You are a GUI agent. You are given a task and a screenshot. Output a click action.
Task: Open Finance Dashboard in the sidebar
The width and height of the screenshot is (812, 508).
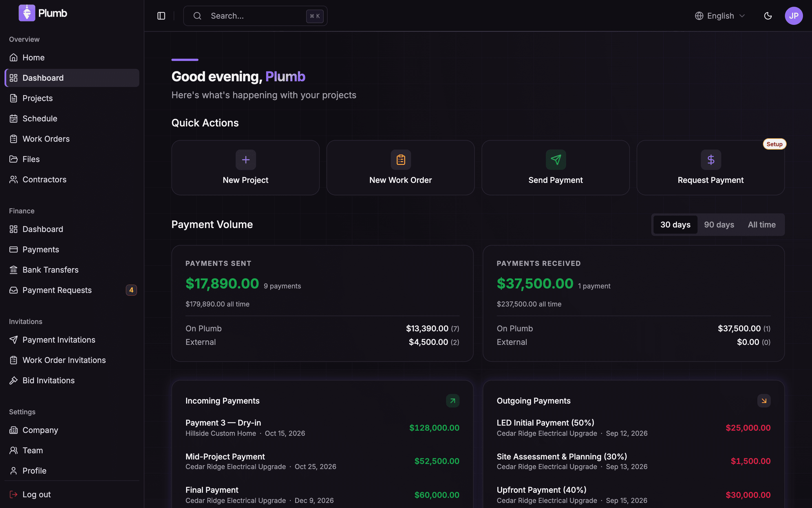point(72,229)
